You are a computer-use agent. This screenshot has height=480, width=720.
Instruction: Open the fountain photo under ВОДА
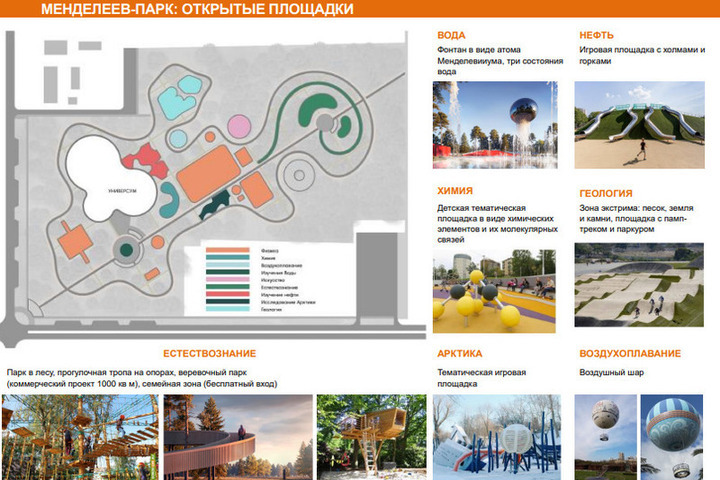pos(495,125)
